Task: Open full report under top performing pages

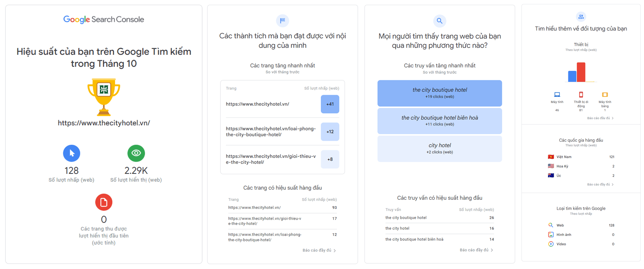Action: coord(319,250)
